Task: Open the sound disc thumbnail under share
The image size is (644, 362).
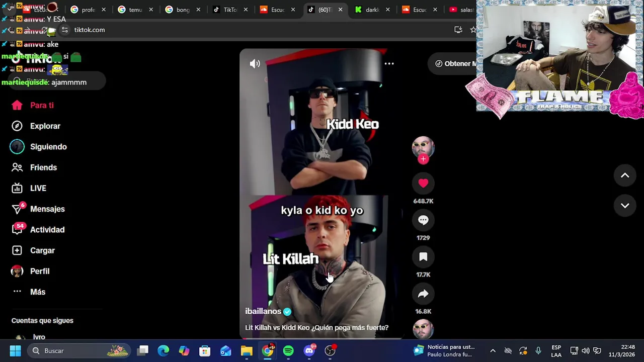Action: pos(423,330)
